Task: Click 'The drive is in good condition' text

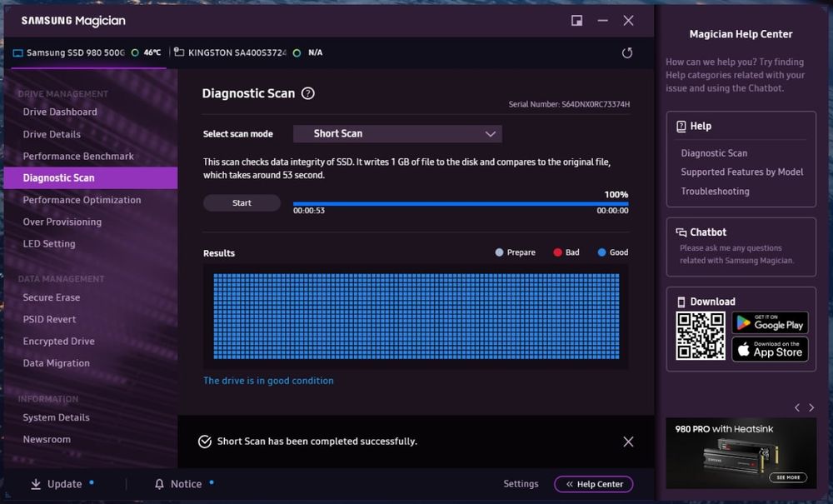Action: [x=268, y=381]
